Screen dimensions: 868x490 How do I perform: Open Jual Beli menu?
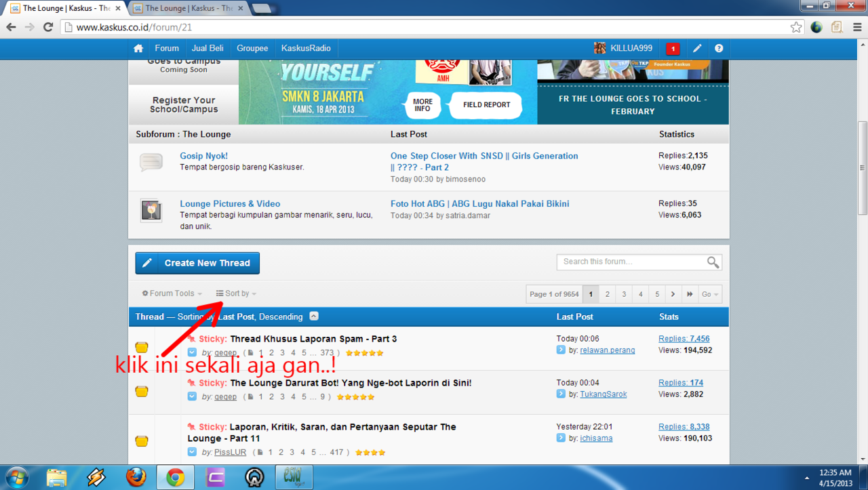point(208,48)
